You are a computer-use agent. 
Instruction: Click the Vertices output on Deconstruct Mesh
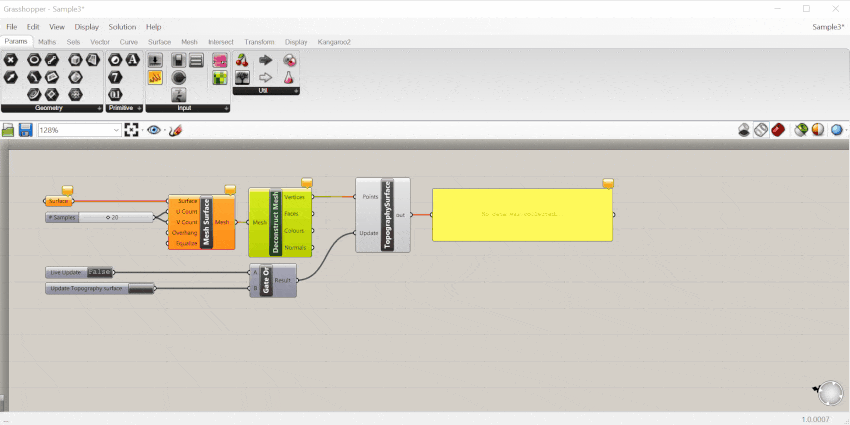[x=294, y=197]
